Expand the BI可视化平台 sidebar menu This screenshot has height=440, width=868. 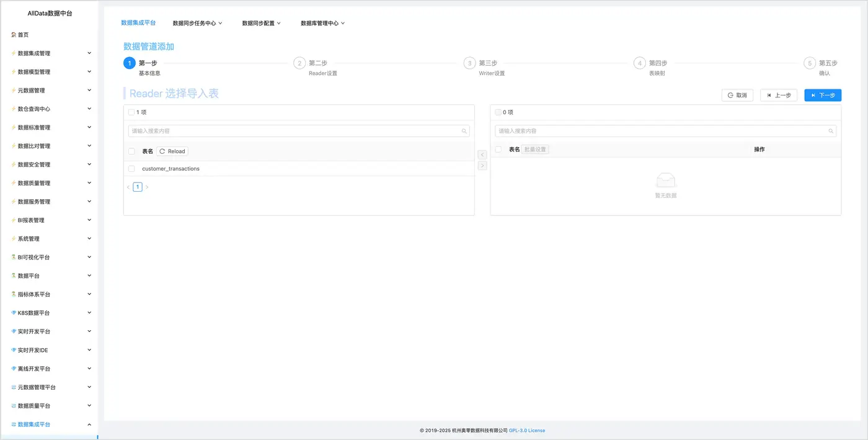pos(89,257)
